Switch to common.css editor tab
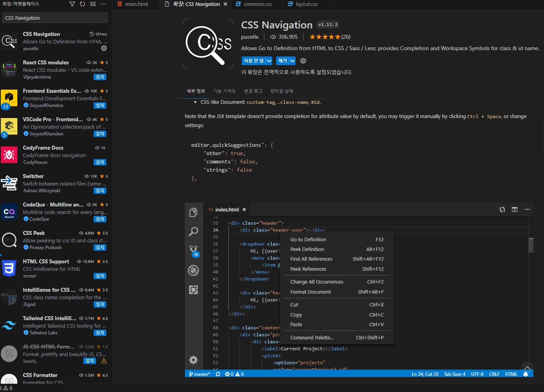The width and height of the screenshot is (544, 392). click(258, 4)
